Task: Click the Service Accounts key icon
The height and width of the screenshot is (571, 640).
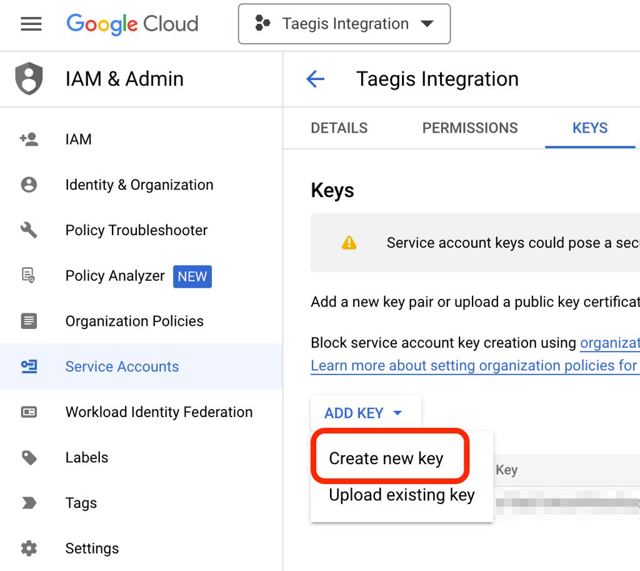Action: tap(29, 366)
